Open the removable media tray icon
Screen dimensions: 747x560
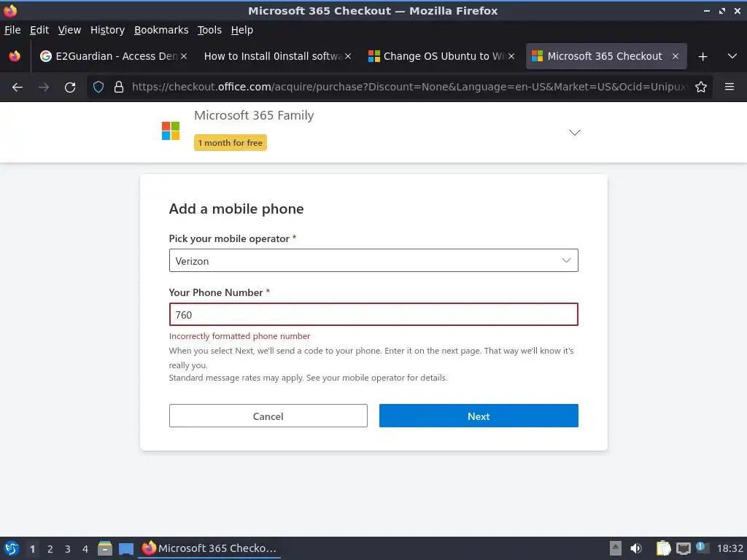616,548
